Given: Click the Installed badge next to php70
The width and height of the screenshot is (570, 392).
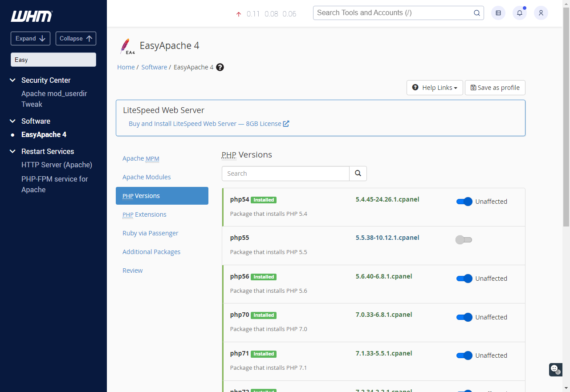Looking at the screenshot, I should click(264, 315).
